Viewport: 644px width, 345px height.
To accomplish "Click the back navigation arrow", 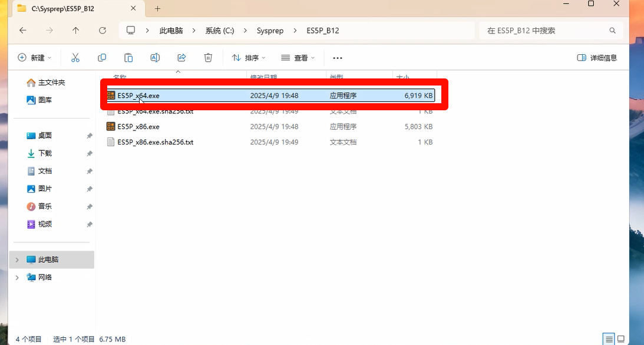I will [x=22, y=30].
